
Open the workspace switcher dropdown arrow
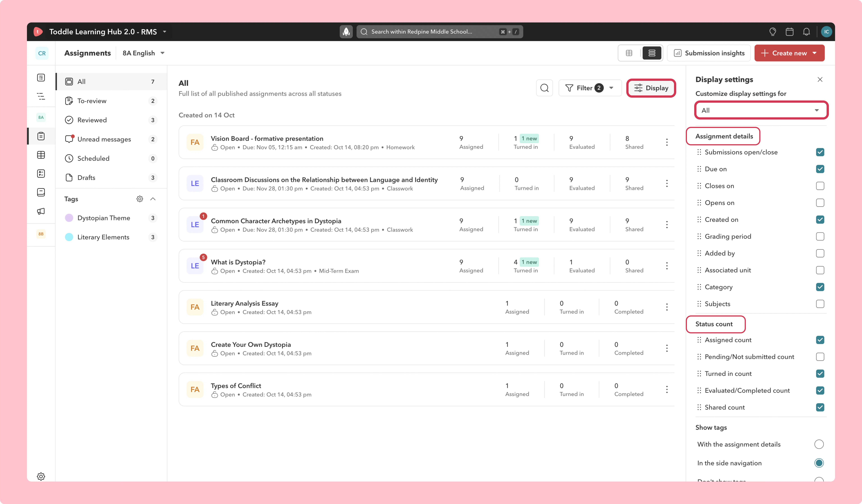[x=165, y=32]
